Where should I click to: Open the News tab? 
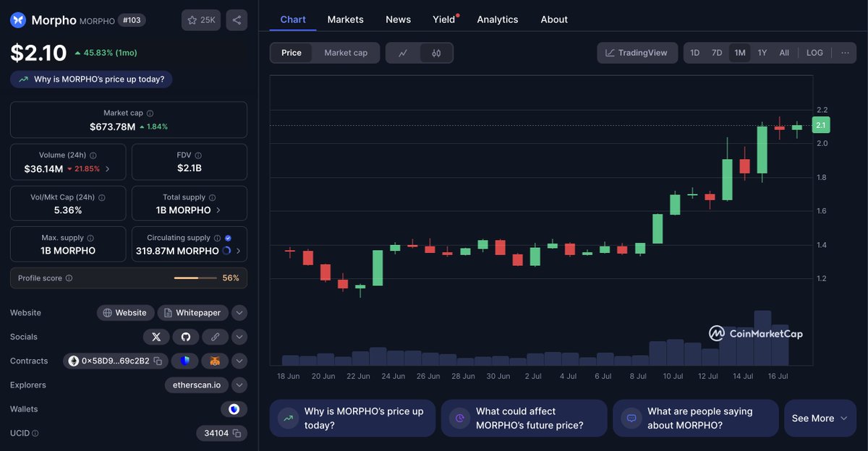(x=398, y=20)
